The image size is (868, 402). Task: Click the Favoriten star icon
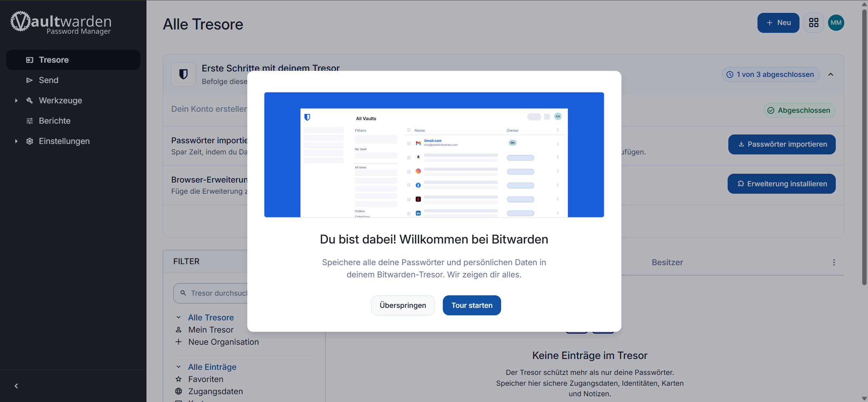[179, 379]
